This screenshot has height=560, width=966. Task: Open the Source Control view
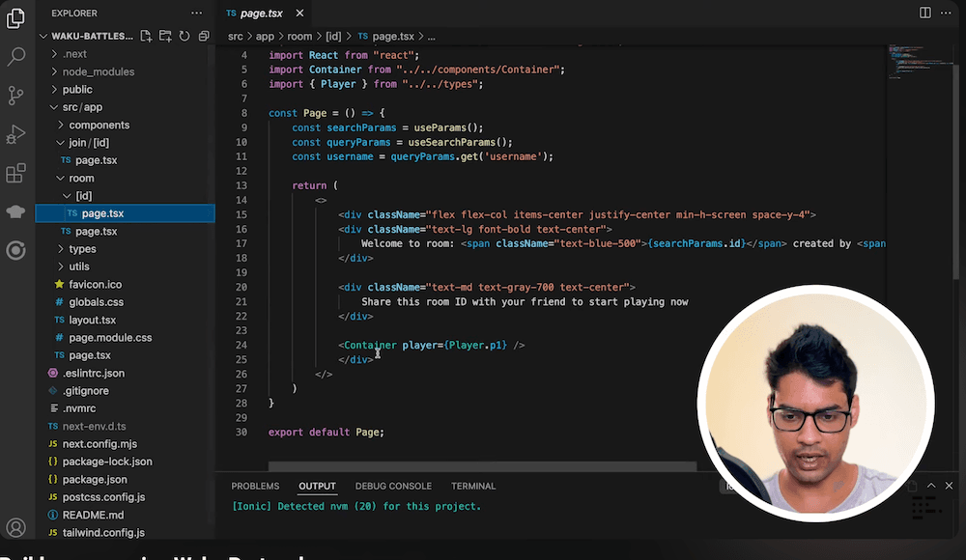tap(15, 96)
